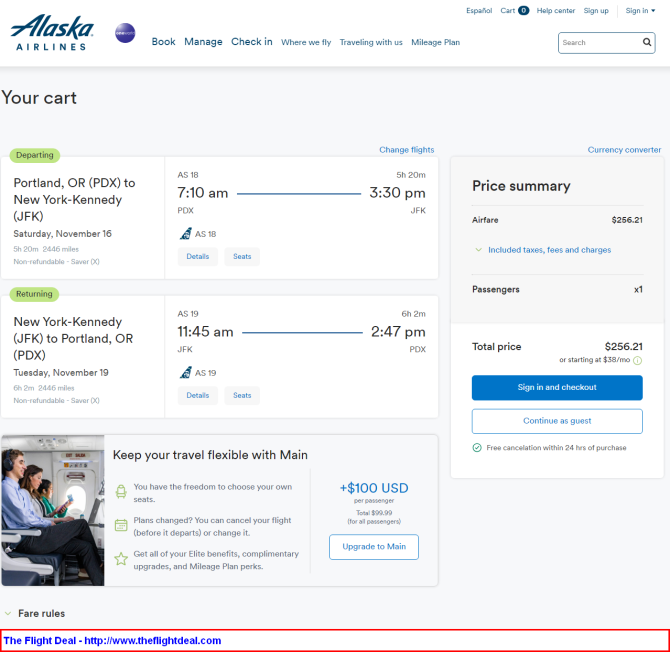Click the Elite benefits star icon
This screenshot has width=670, height=652.
pyautogui.click(x=121, y=558)
